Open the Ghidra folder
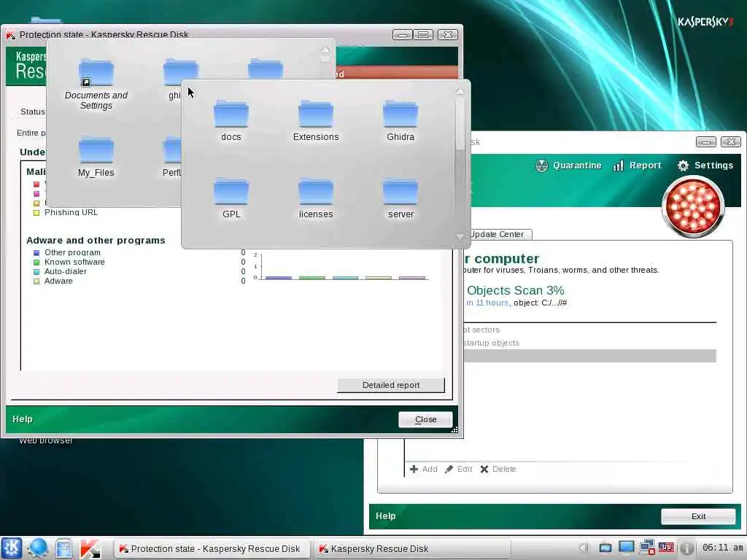 pos(400,120)
